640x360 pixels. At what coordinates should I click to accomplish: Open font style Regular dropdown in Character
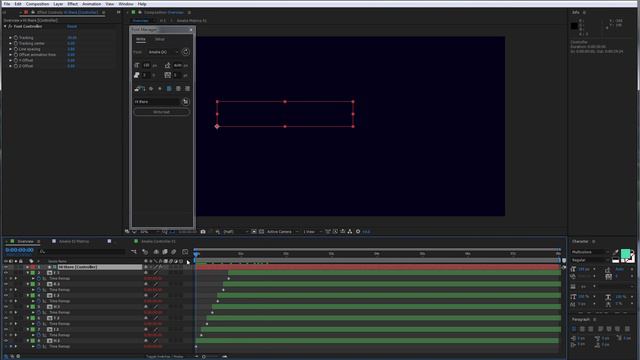589,260
